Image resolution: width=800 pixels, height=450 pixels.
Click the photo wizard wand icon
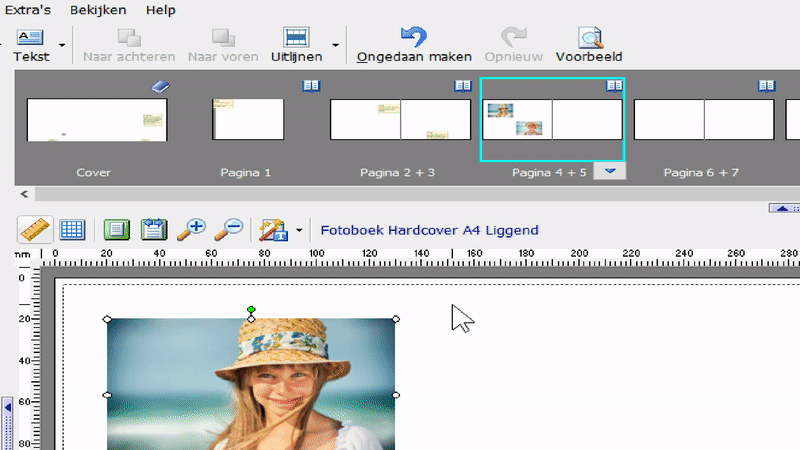point(271,229)
